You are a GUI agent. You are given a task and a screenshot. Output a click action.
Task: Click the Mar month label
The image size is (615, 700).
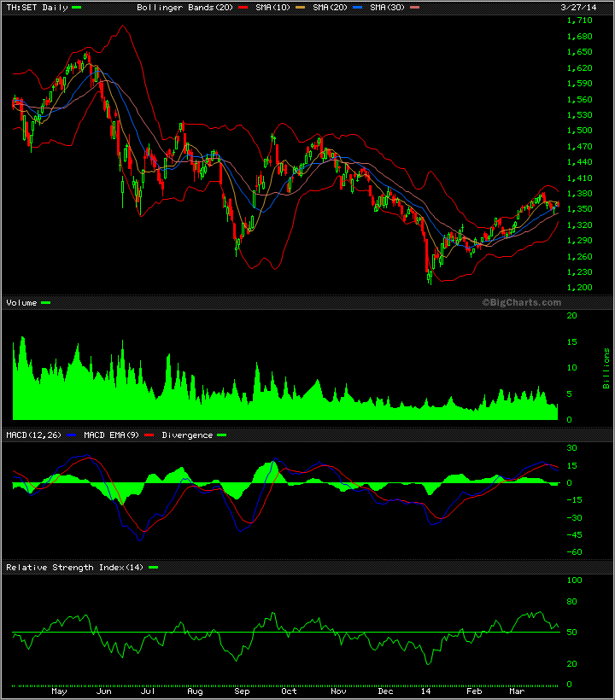[517, 691]
